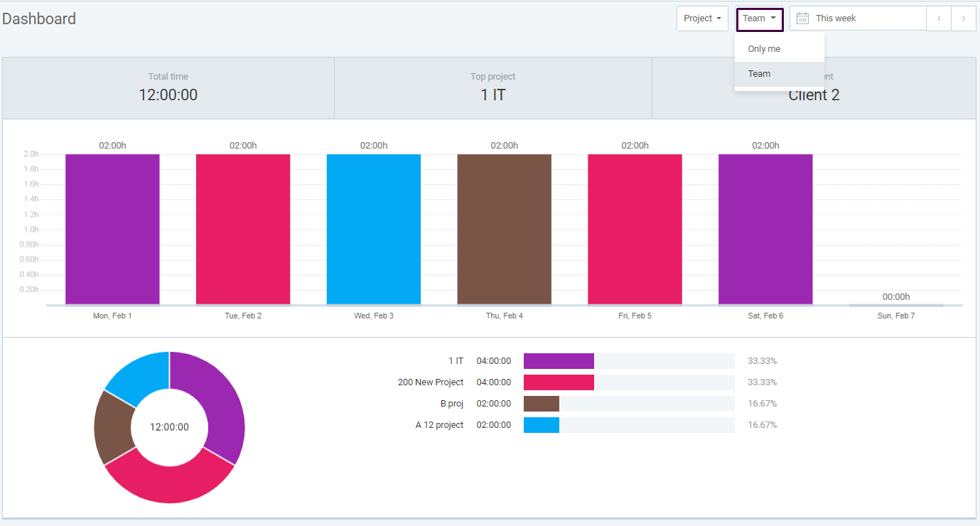Go to the next week using the right chevron
Screen dimensions: 980x526
964,18
